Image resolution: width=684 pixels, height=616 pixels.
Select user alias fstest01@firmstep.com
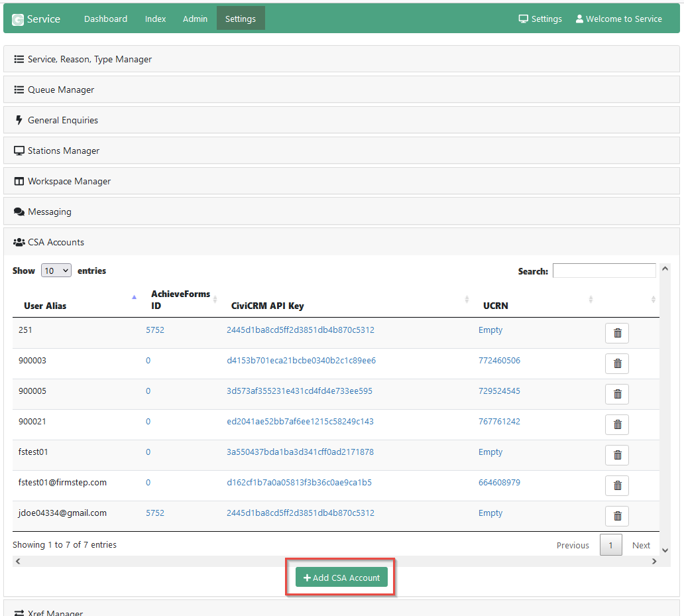click(62, 483)
